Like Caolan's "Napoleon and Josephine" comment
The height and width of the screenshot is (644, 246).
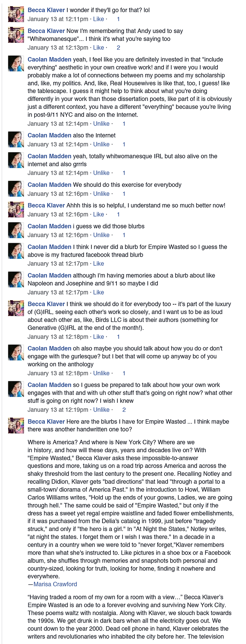[98, 292]
